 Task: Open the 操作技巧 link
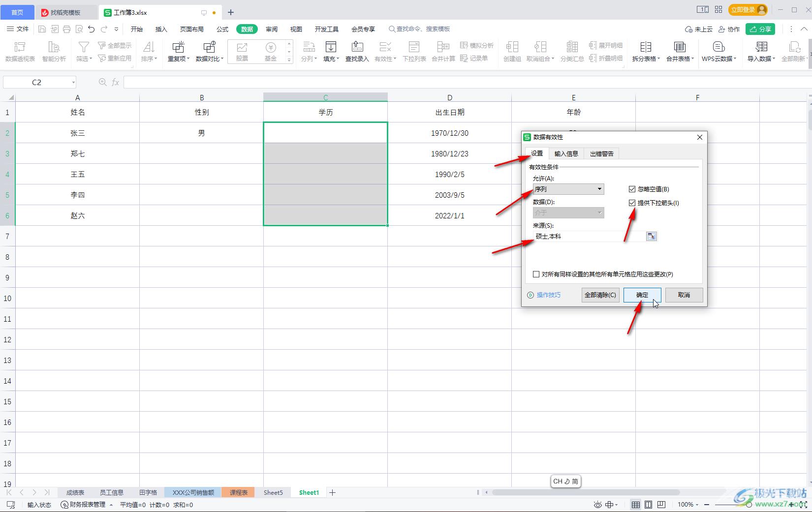544,295
